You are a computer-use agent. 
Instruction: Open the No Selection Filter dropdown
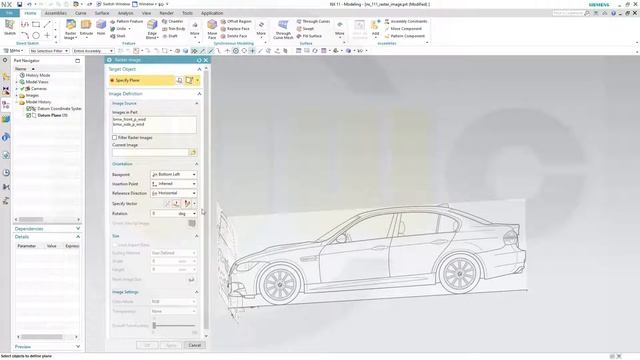click(49, 51)
